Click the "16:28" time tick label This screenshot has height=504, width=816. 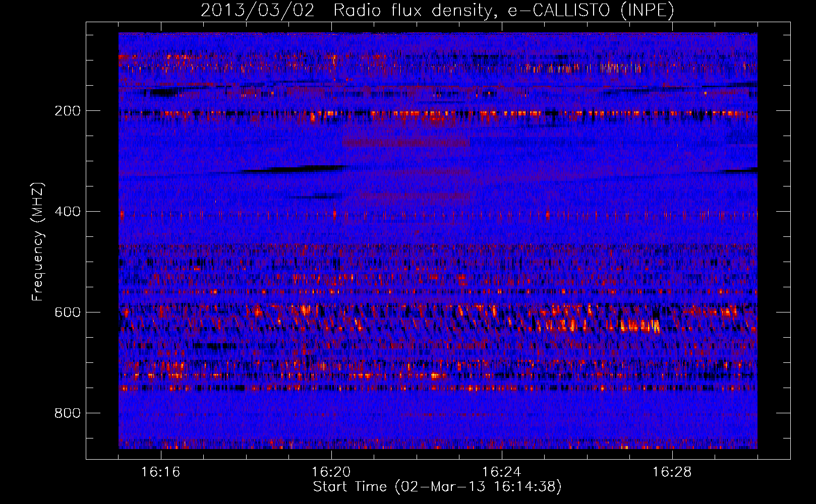pyautogui.click(x=672, y=472)
